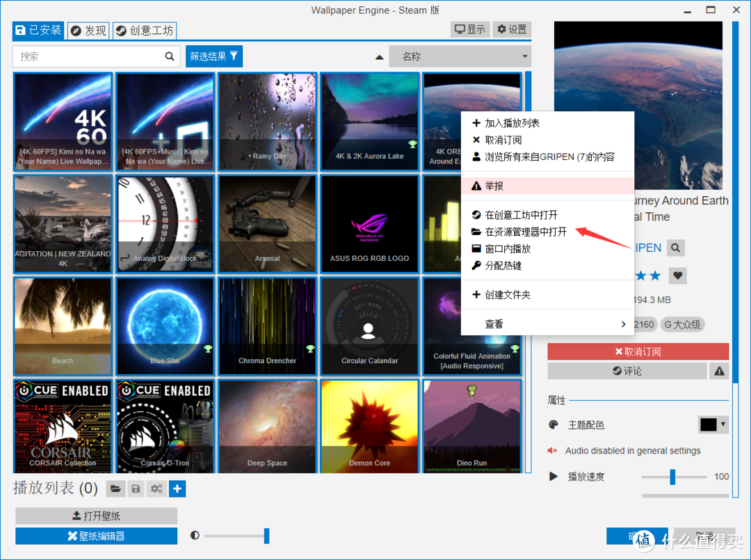Viewport: 751px width, 560px height.
Task: Toggle sort direction triangle arrow
Action: [x=379, y=57]
